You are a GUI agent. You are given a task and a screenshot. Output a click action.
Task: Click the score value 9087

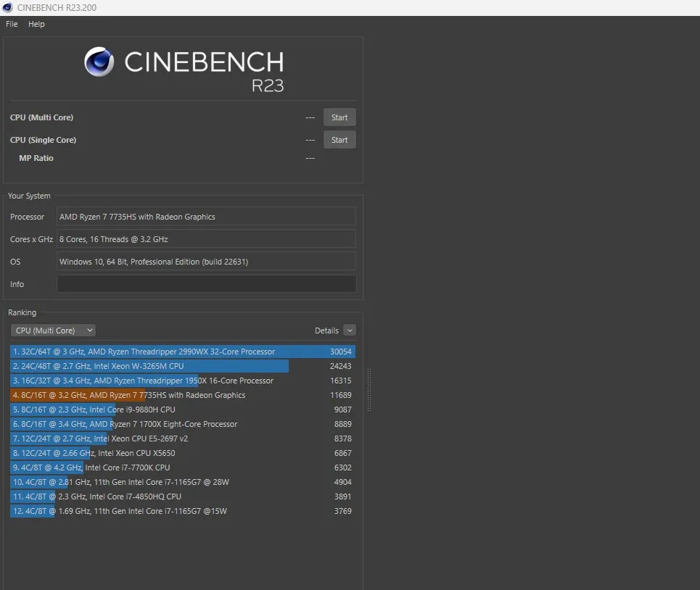click(343, 410)
